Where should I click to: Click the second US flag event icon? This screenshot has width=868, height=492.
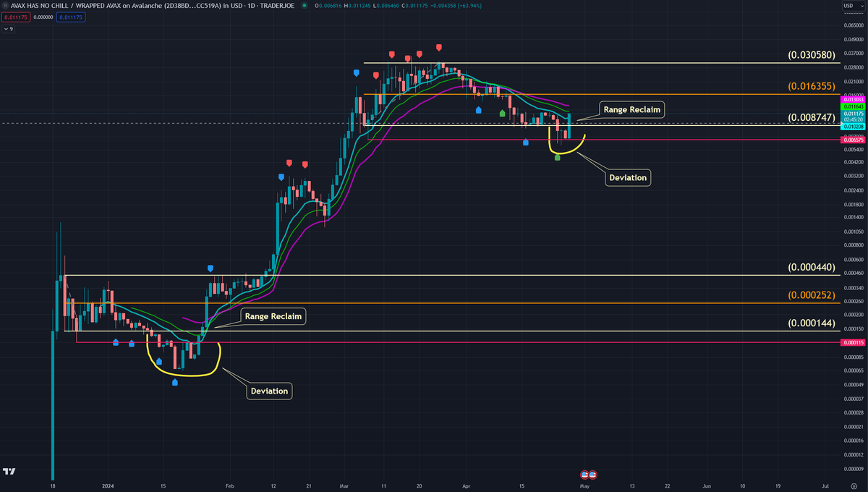[x=592, y=475]
